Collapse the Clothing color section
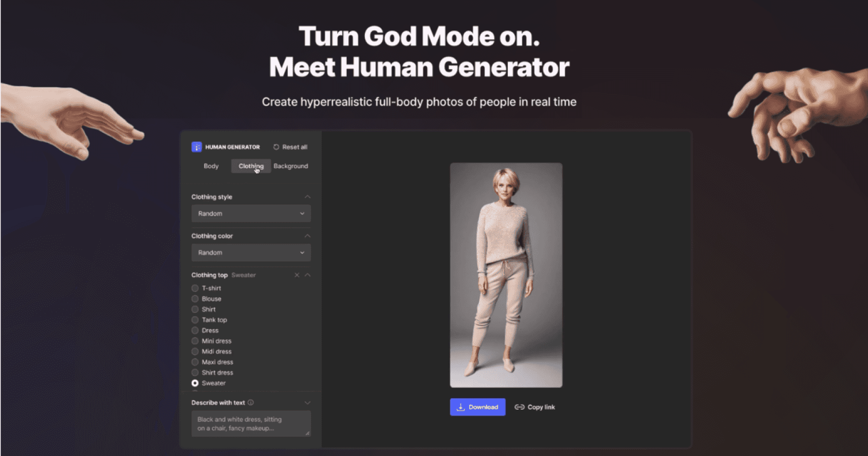Screen dimensions: 868x456 click(x=307, y=236)
